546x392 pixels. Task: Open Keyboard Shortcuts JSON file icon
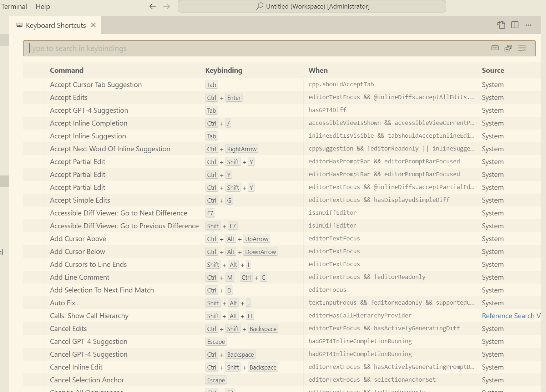pyautogui.click(x=501, y=25)
